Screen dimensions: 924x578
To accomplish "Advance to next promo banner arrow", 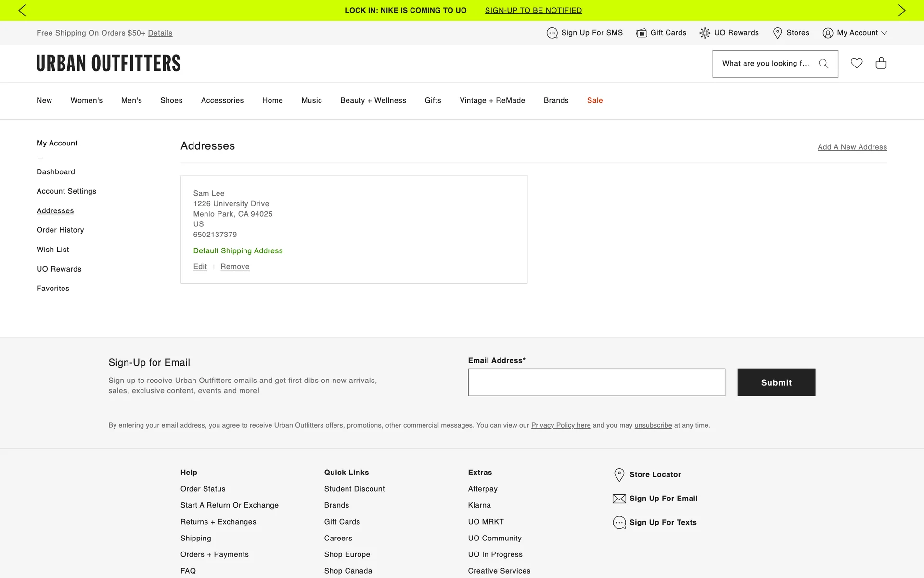I will coord(901,10).
